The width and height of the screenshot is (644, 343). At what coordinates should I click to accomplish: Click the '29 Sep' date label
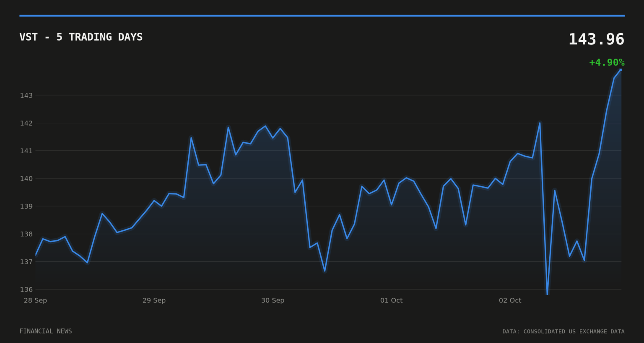(154, 300)
